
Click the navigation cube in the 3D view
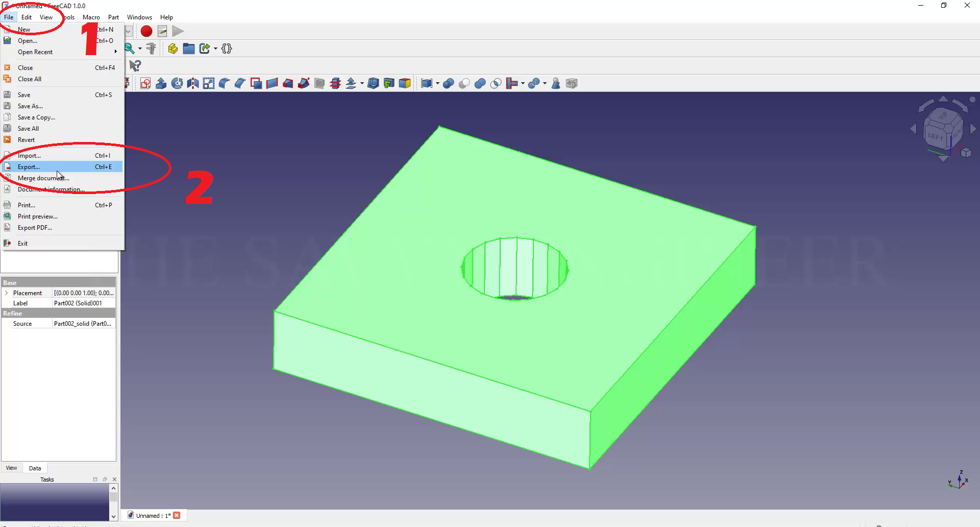(942, 130)
